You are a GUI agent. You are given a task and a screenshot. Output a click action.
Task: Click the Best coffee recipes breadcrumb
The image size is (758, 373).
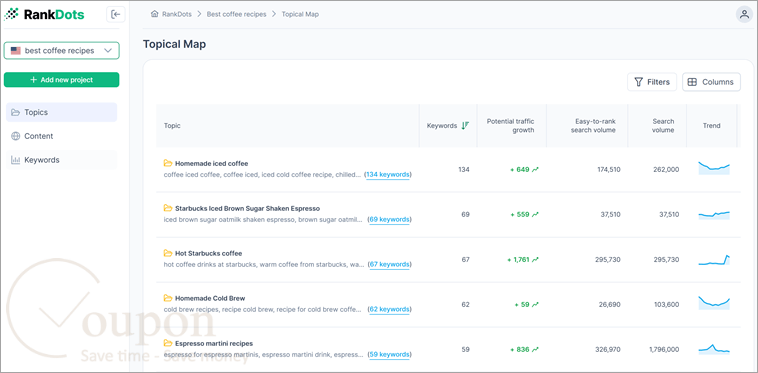click(236, 14)
